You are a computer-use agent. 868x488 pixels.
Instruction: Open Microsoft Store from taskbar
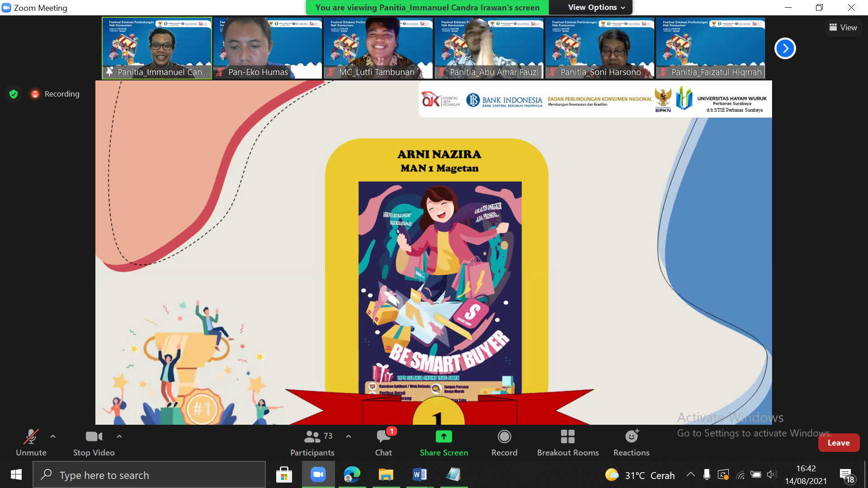(x=284, y=475)
